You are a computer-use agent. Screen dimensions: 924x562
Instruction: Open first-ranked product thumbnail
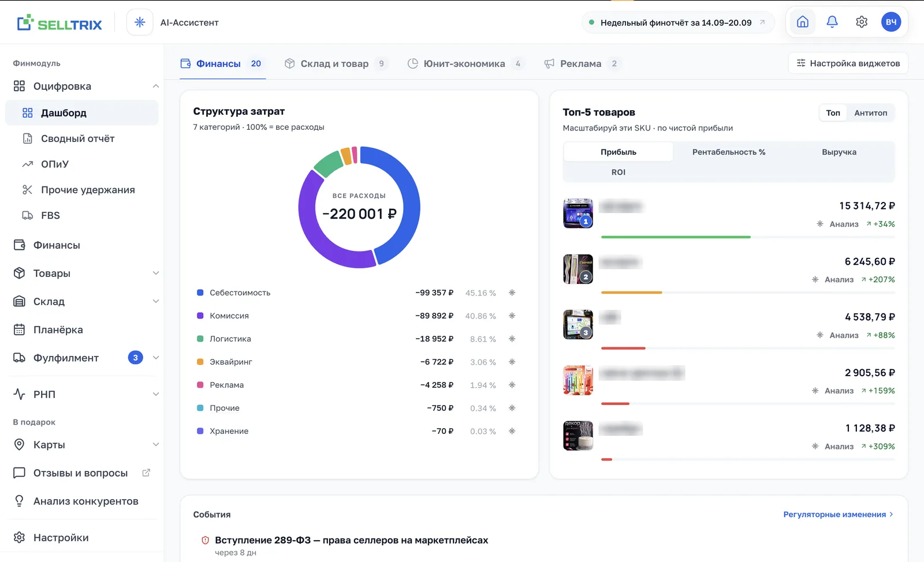pos(577,213)
